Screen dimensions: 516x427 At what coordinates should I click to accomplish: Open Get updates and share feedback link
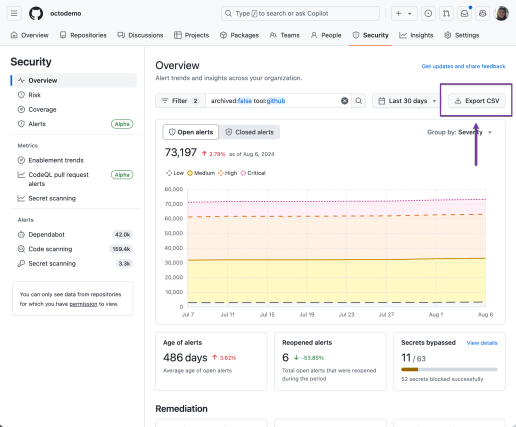point(463,66)
